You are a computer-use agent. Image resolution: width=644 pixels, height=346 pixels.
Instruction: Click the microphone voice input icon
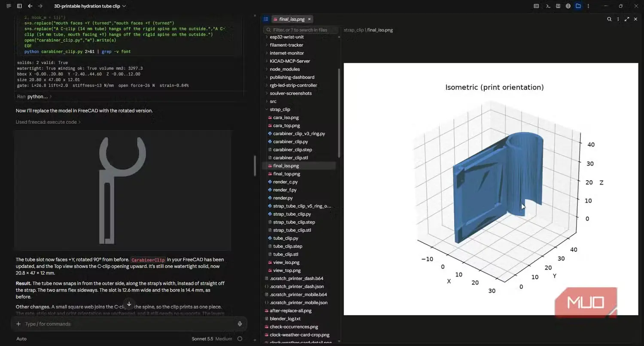[x=240, y=324]
